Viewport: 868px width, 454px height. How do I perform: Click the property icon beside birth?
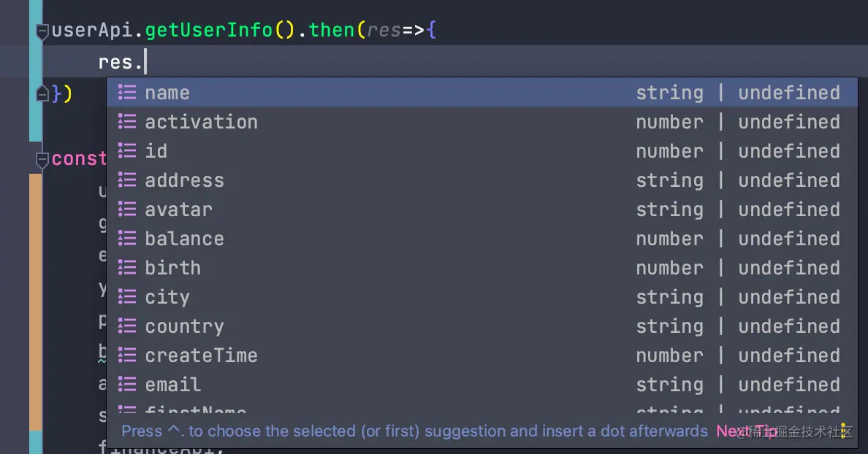click(x=127, y=268)
